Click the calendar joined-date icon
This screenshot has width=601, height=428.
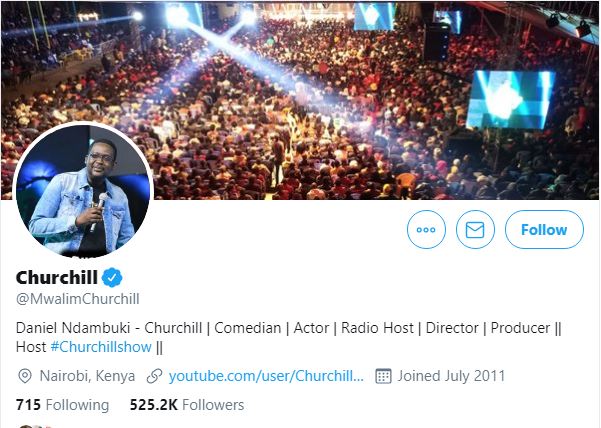coord(382,376)
